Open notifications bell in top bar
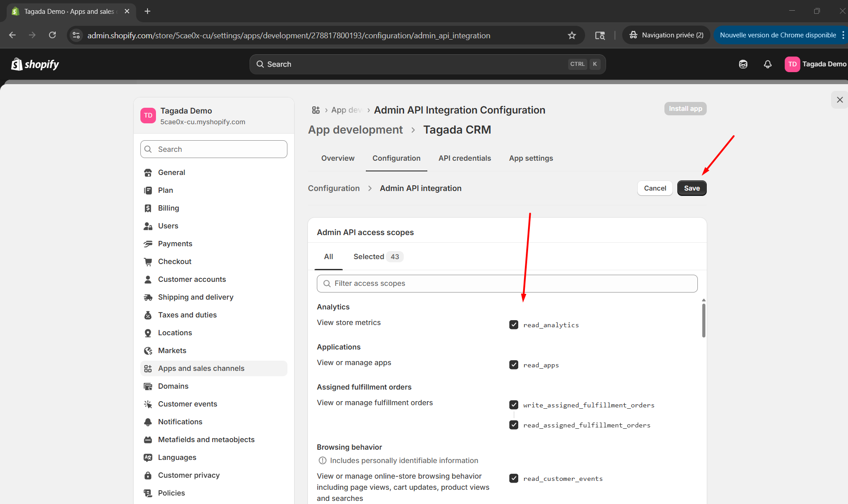This screenshot has width=848, height=504. (767, 64)
